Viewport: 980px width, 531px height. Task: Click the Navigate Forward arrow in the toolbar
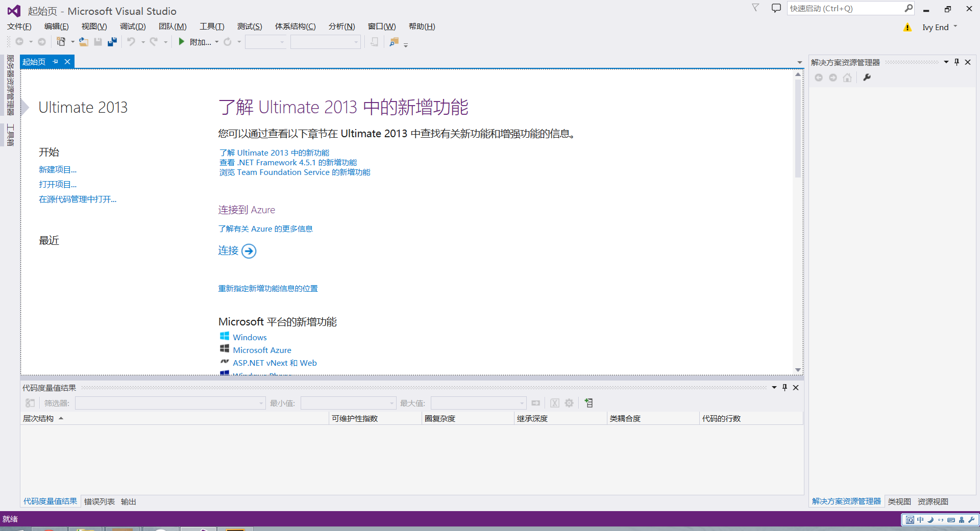[x=42, y=42]
